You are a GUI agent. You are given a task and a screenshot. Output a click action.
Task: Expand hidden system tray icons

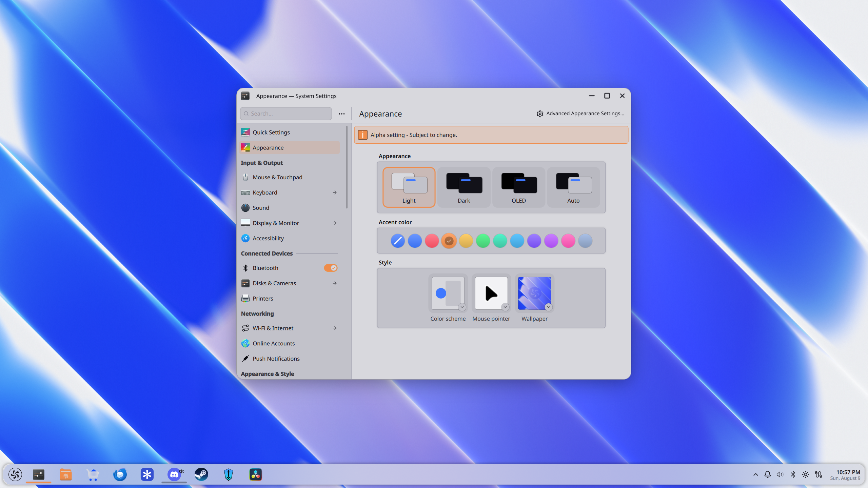(756, 474)
